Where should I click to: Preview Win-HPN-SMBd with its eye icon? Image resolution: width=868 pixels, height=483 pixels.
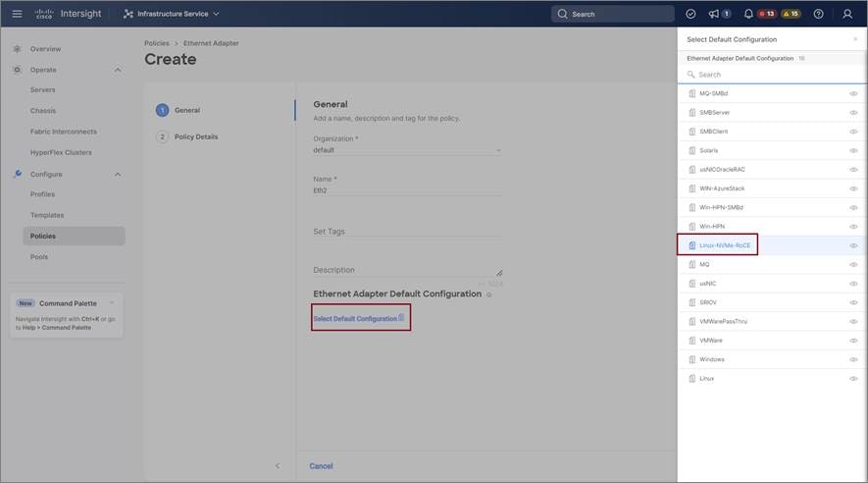853,208
